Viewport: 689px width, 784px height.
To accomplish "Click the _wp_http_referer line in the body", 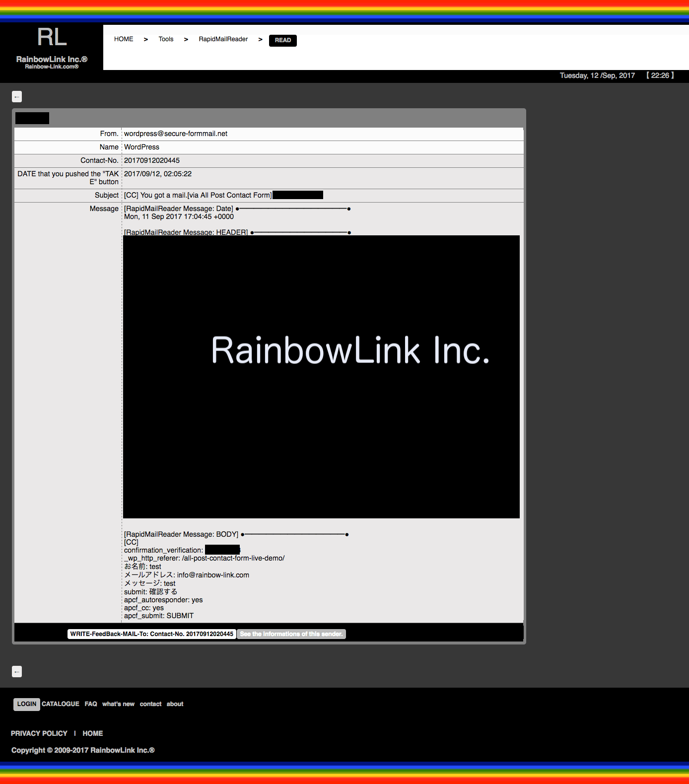I will (x=204, y=558).
